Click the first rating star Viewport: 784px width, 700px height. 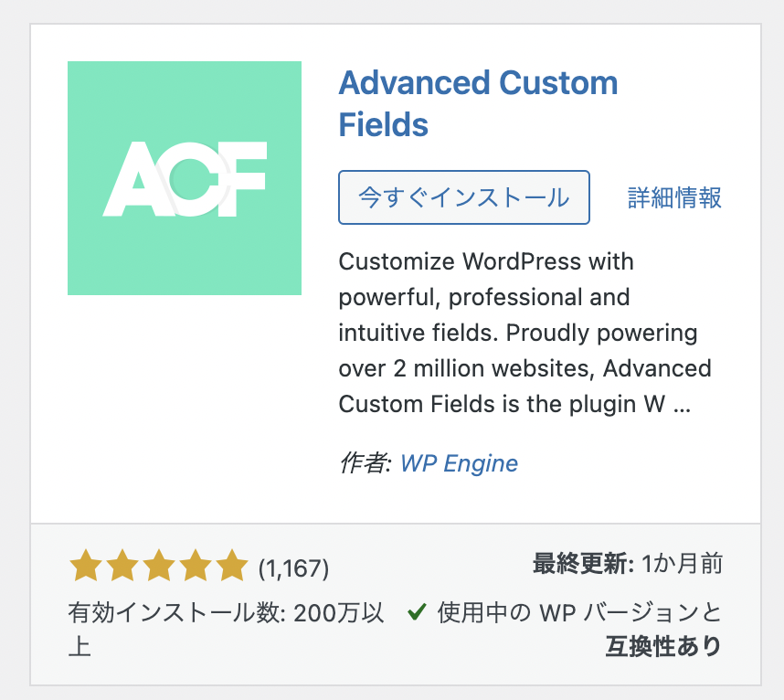click(86, 566)
